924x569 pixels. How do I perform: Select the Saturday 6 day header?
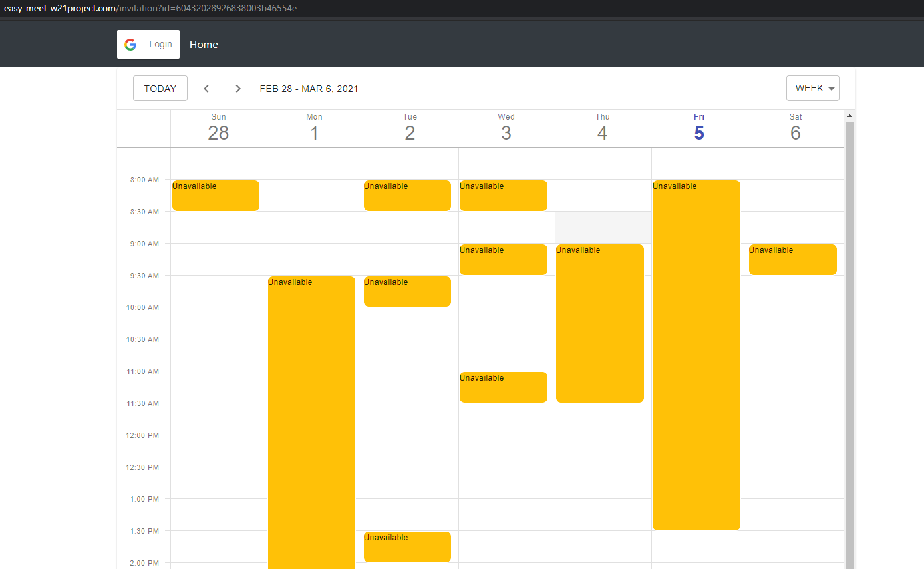pos(795,126)
